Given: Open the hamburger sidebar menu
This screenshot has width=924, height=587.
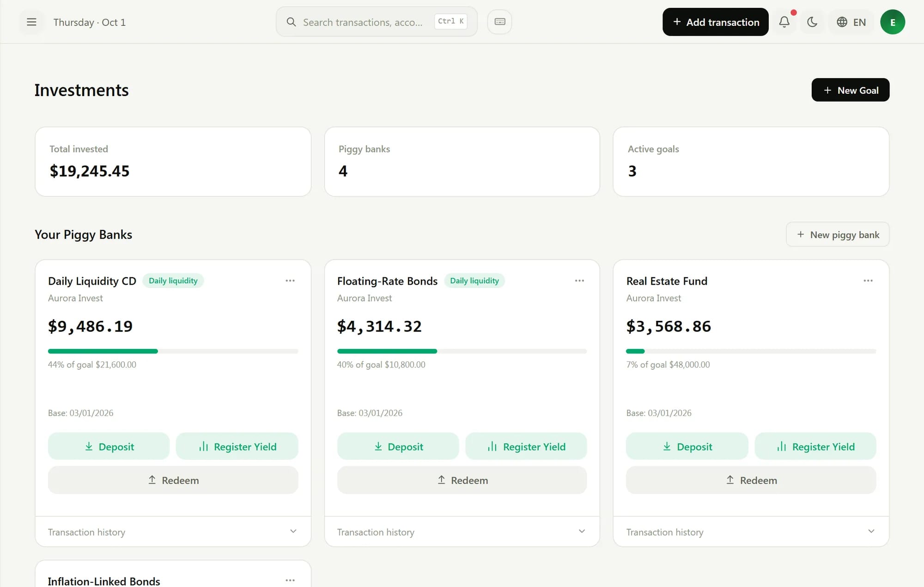Looking at the screenshot, I should pyautogui.click(x=31, y=22).
